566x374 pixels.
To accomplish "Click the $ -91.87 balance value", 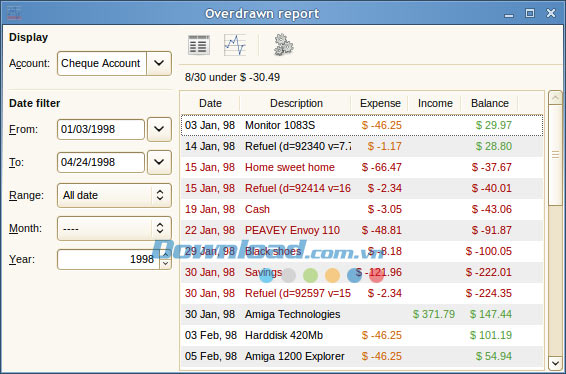I will 492,230.
